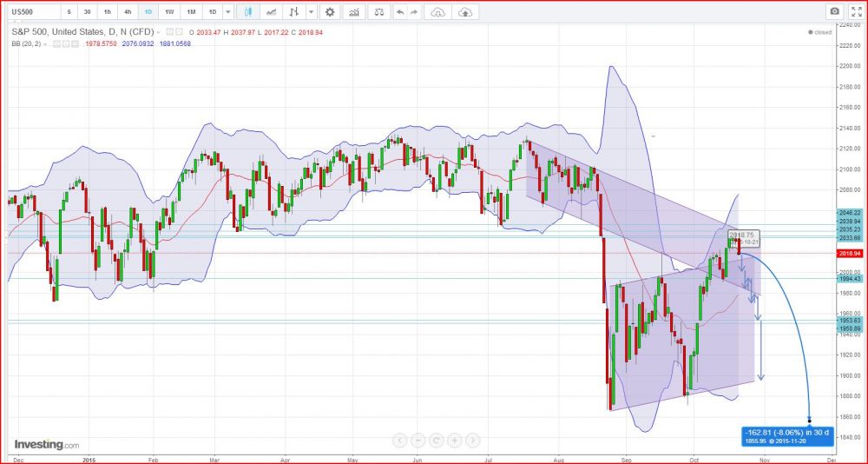Click the 2039.94 price level label

[x=851, y=221]
